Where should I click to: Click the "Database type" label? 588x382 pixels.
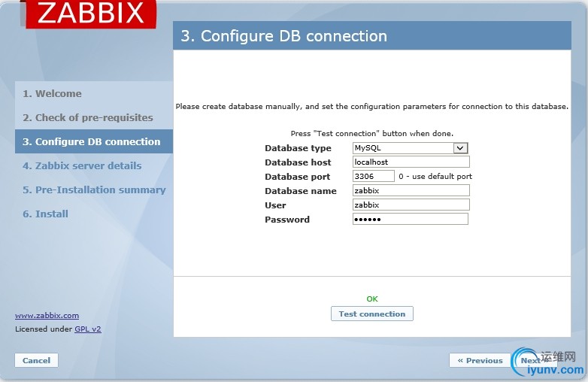pos(298,148)
